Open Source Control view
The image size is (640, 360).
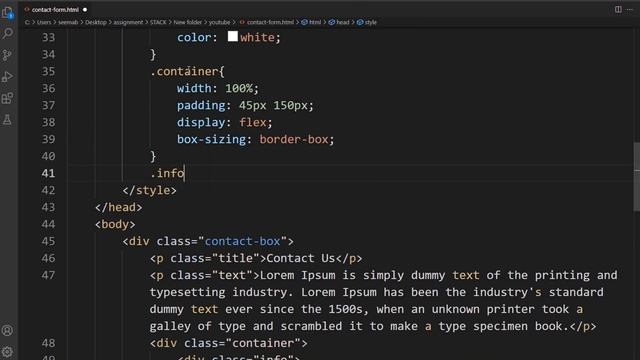click(x=7, y=55)
